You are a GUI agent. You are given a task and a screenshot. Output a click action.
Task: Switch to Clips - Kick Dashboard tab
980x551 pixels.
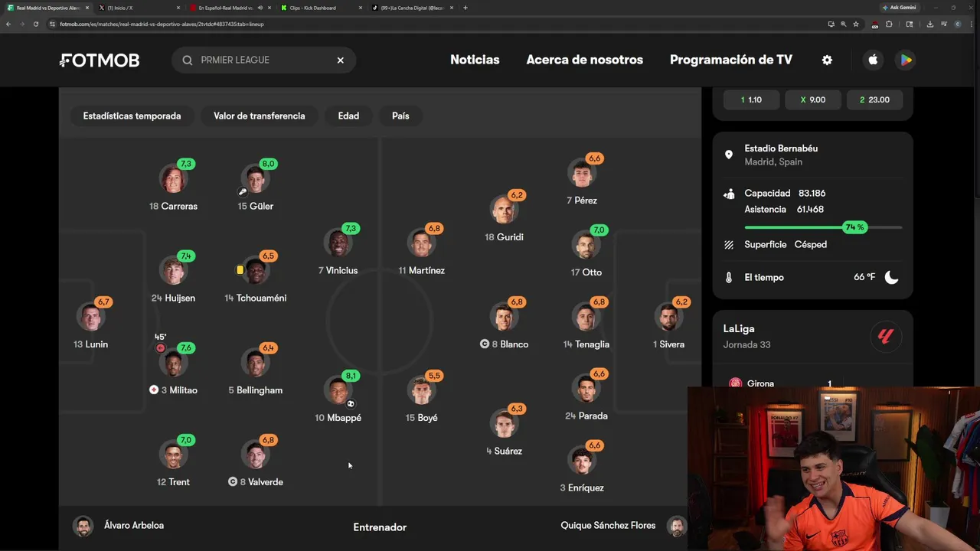tap(320, 8)
